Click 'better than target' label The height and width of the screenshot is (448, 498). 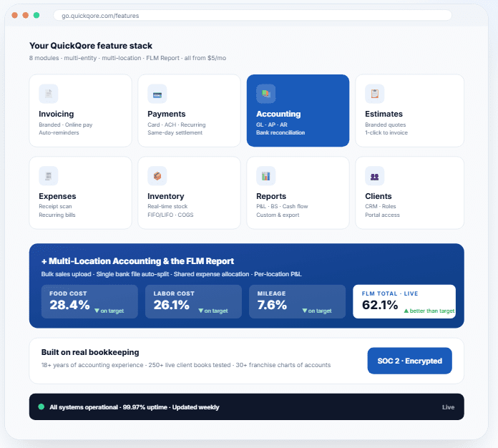click(x=432, y=311)
